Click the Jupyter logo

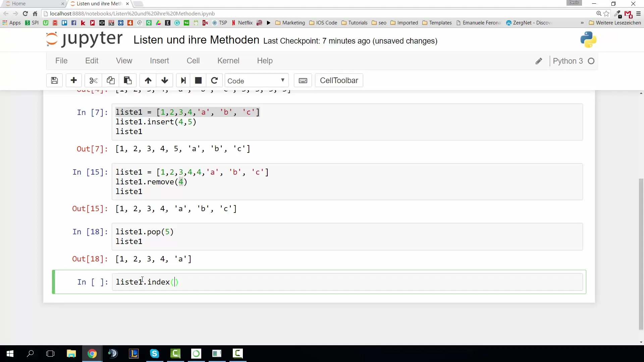[84, 39]
